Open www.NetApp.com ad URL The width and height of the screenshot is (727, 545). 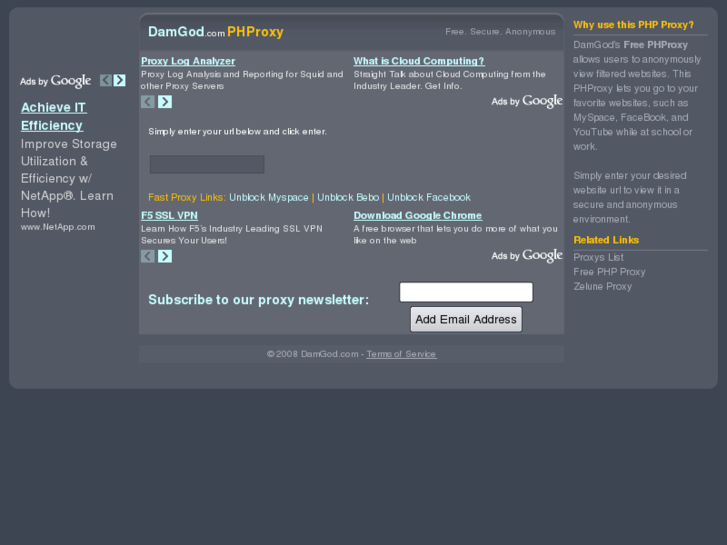pyautogui.click(x=58, y=227)
